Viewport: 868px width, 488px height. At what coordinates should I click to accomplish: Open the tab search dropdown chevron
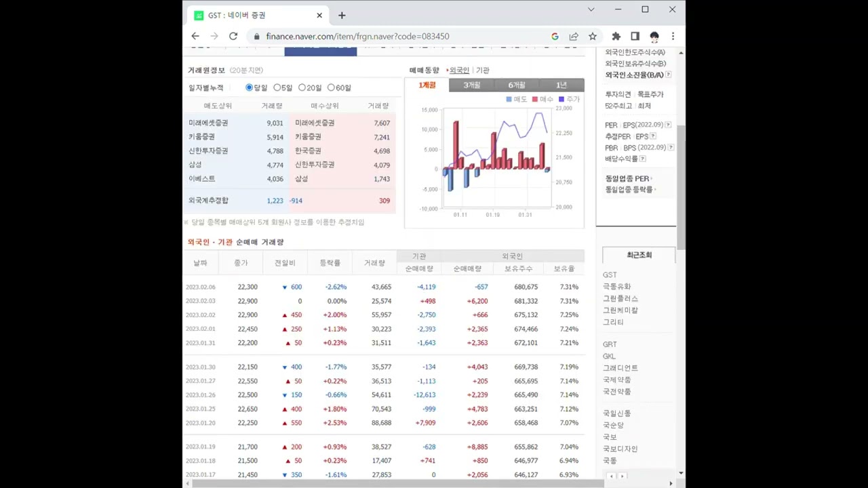591,9
